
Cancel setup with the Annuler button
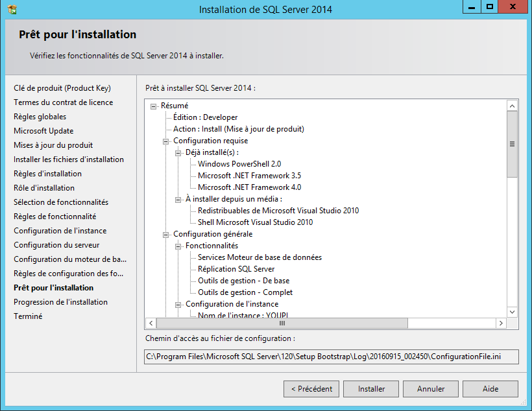pos(431,388)
